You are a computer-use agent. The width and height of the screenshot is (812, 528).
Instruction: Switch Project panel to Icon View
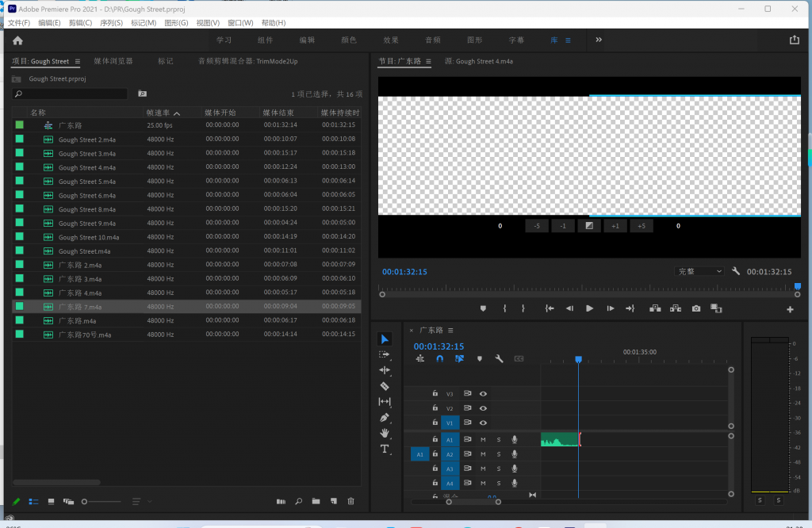click(x=51, y=502)
